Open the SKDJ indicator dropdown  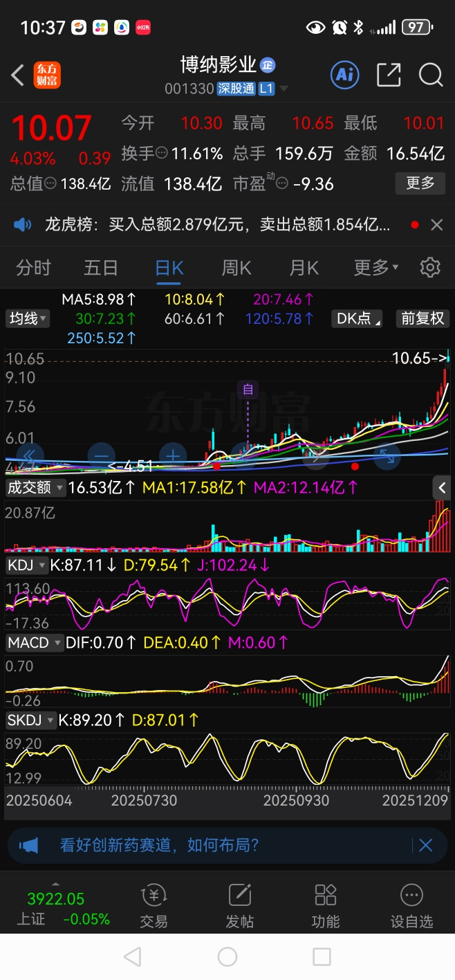point(30,720)
